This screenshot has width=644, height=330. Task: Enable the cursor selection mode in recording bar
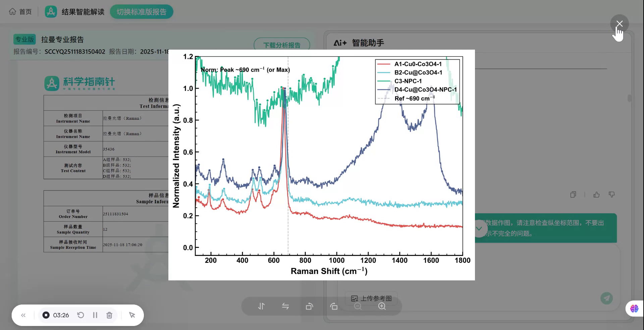pyautogui.click(x=132, y=315)
